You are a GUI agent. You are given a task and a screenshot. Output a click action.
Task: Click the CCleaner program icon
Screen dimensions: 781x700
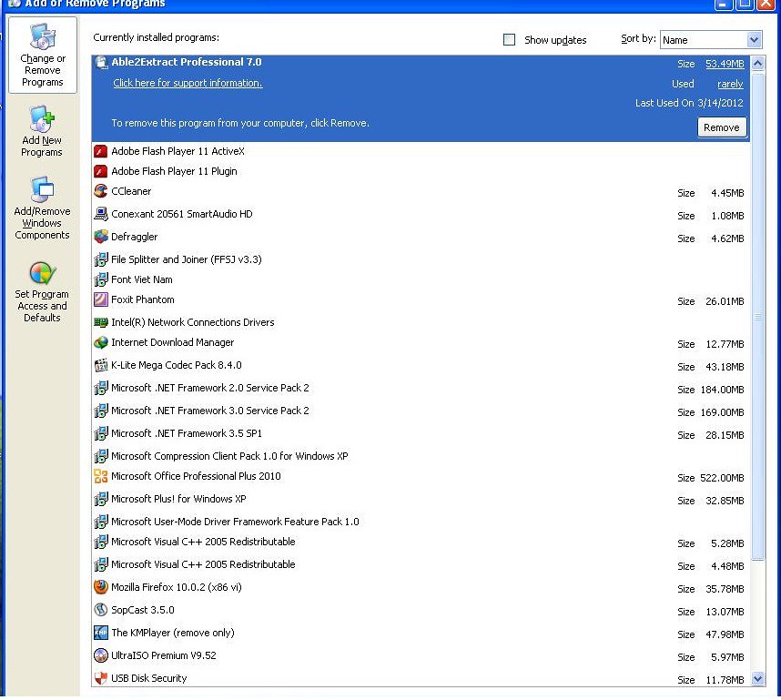(101, 191)
